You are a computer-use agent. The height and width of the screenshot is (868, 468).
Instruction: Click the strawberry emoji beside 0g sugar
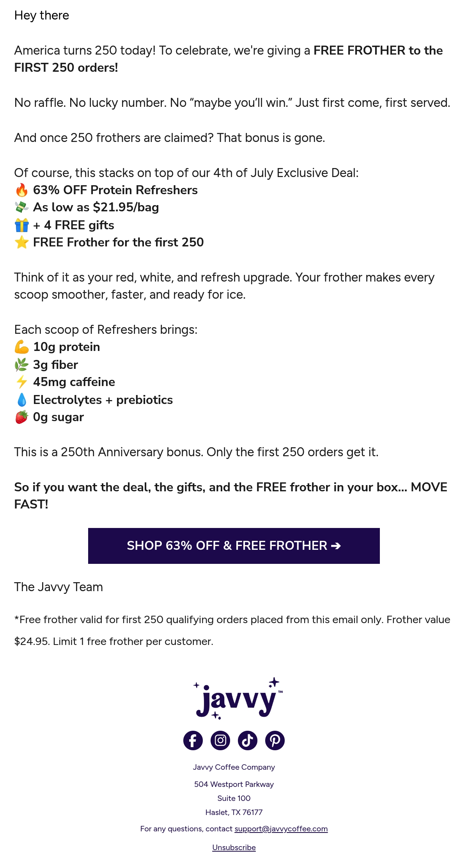(22, 417)
